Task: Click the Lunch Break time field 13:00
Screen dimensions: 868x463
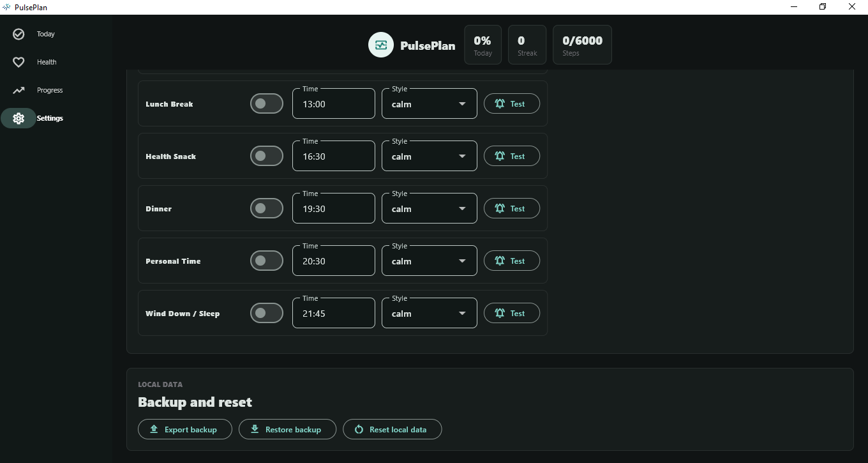Action: click(334, 103)
